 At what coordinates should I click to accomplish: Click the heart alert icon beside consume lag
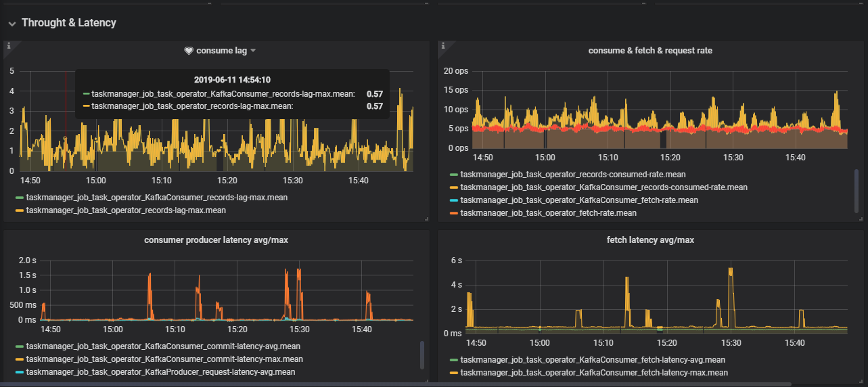tap(189, 51)
